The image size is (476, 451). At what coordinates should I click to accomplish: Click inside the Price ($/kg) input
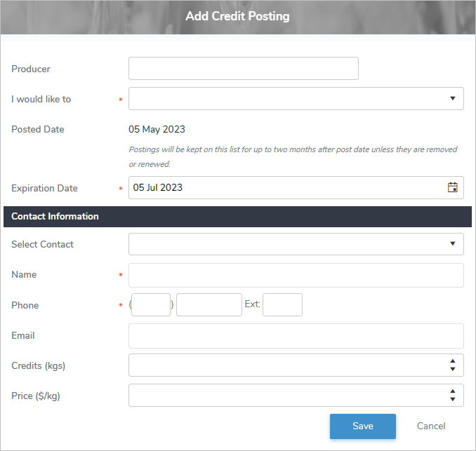tap(284, 396)
